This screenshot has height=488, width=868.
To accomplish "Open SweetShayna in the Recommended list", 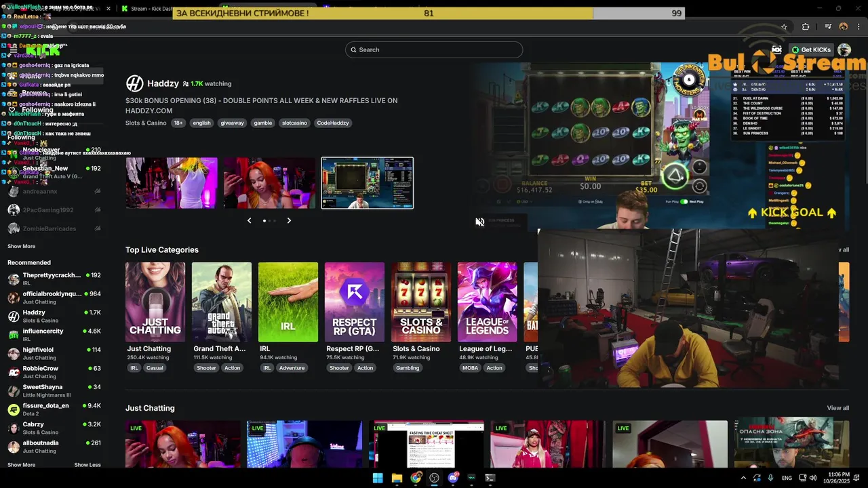I will (54, 390).
